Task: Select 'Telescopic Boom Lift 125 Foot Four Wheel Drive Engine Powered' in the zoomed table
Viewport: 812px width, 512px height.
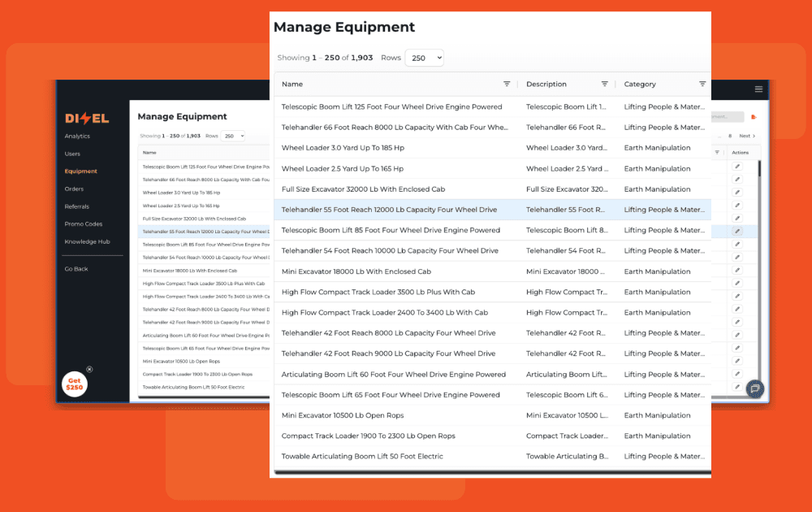Action: tap(391, 106)
